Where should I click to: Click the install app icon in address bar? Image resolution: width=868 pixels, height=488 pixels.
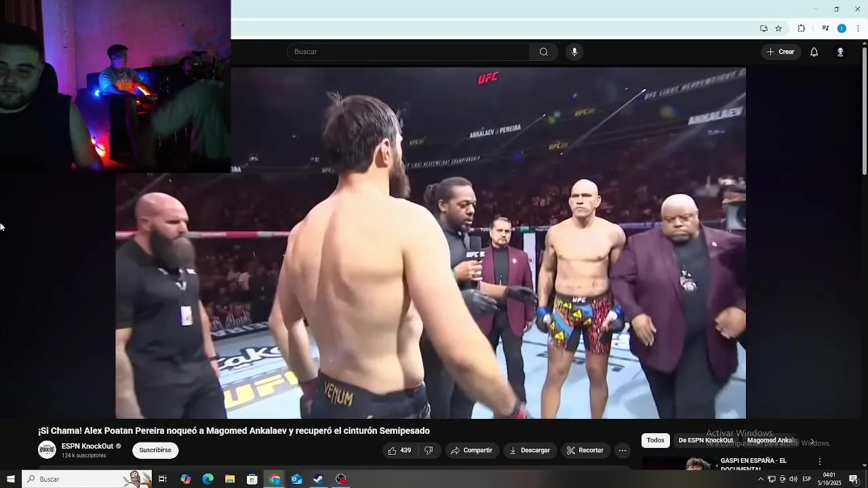pos(764,28)
